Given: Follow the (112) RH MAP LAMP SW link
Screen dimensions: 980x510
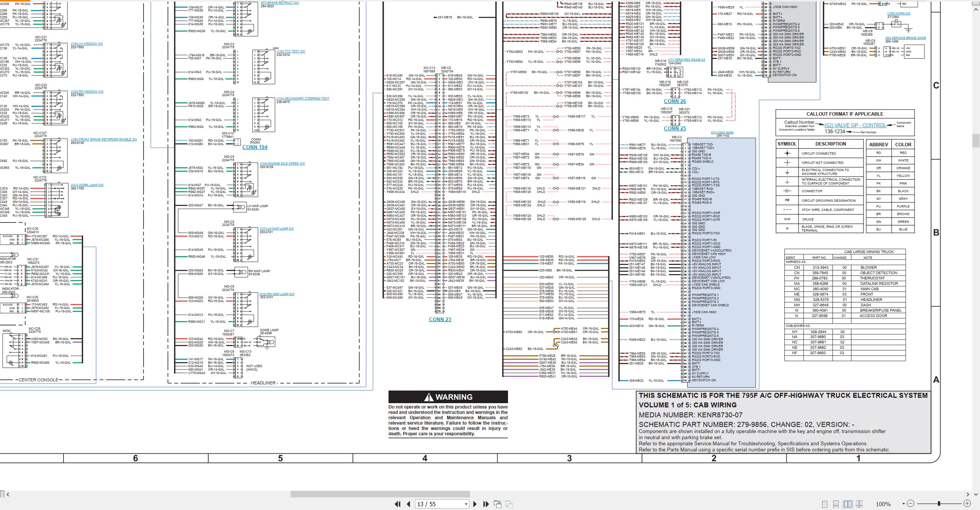Looking at the screenshot, I should [x=277, y=294].
